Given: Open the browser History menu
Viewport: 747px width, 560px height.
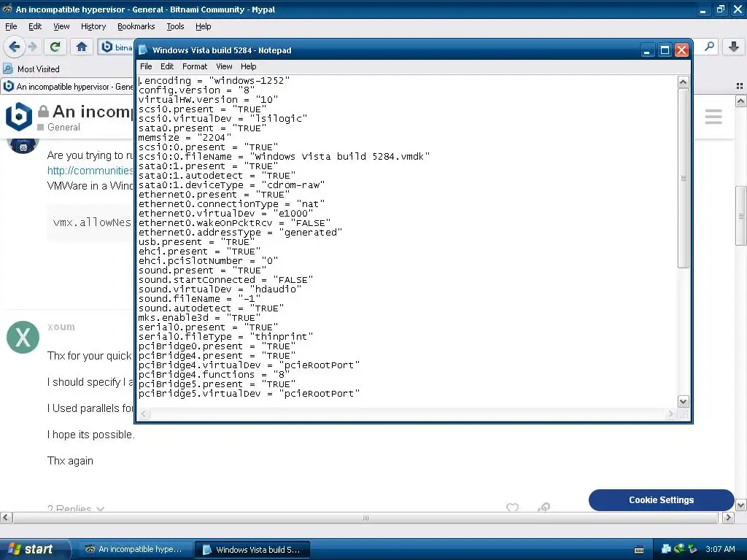Looking at the screenshot, I should (x=93, y=26).
